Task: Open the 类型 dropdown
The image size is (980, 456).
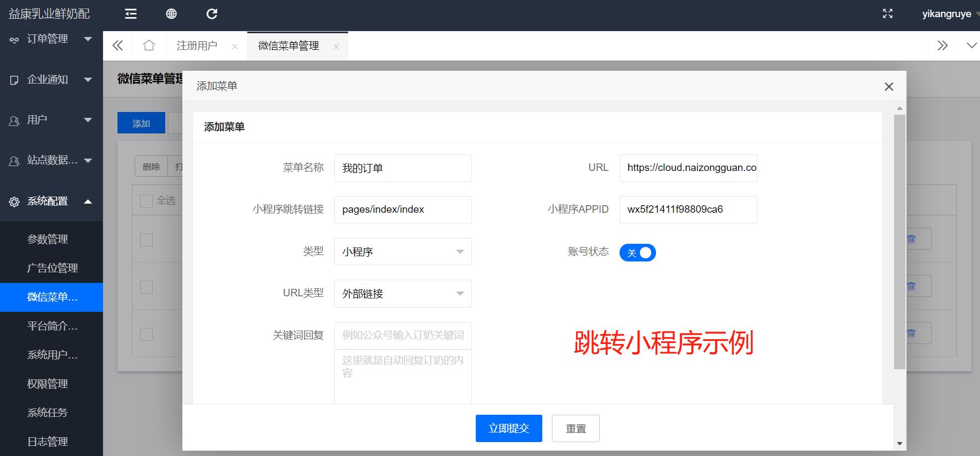Action: pyautogui.click(x=403, y=252)
